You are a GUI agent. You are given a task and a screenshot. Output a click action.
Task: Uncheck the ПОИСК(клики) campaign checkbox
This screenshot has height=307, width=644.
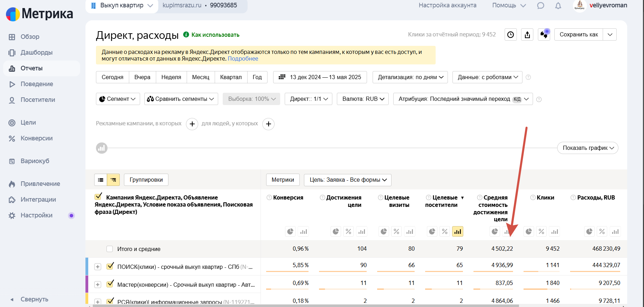click(110, 266)
